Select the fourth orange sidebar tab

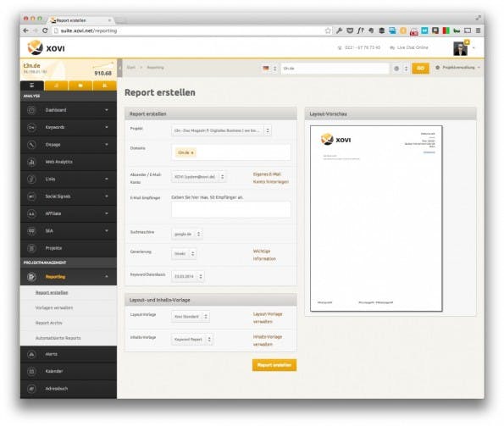pyautogui.click(x=104, y=86)
